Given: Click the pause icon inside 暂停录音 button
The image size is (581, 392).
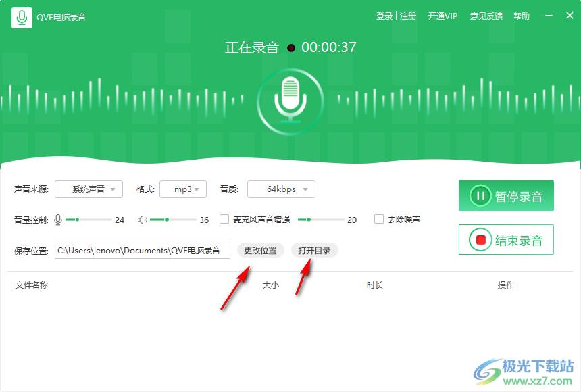Looking at the screenshot, I should [481, 196].
